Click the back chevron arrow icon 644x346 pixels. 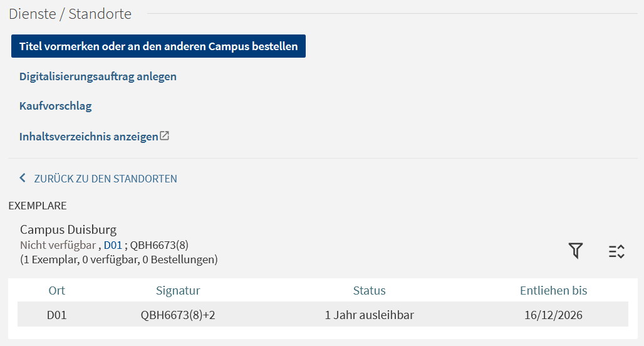[23, 179]
